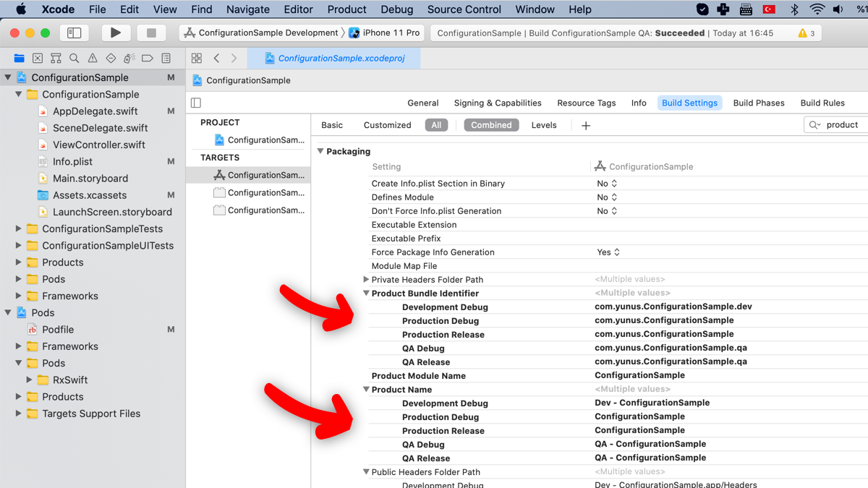Toggle the project/targets list pane icon
868x488 pixels.
tap(196, 103)
